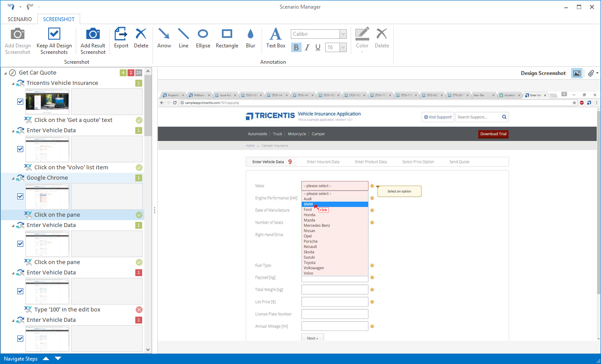Toggle Keep All Design Screenshots
Image resolution: width=601 pixels, height=364 pixels.
coord(54,41)
